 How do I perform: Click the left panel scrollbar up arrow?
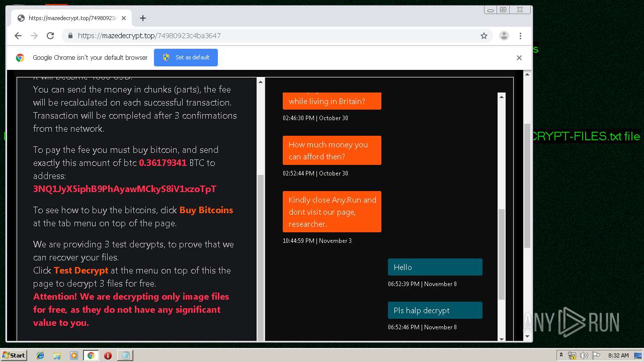(x=261, y=81)
